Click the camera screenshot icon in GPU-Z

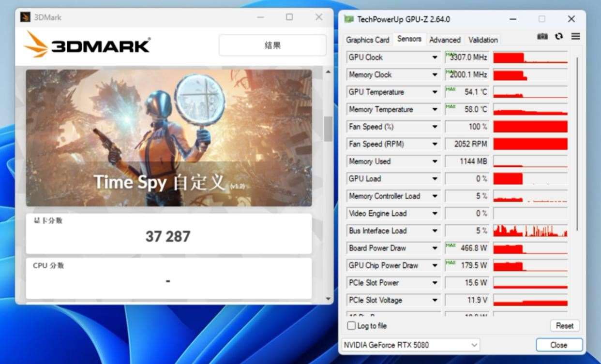coord(542,36)
